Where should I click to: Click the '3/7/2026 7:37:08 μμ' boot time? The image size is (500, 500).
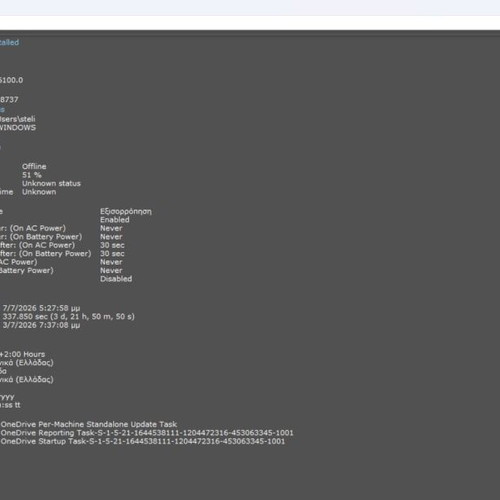coord(41,325)
